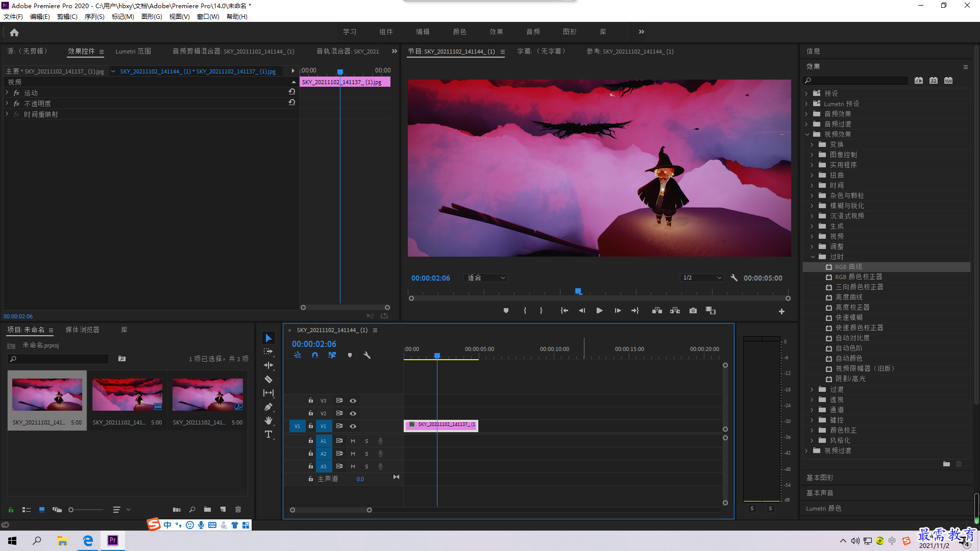This screenshot has width=980, height=551.
Task: Click the Lift button in program monitor
Action: 657,311
